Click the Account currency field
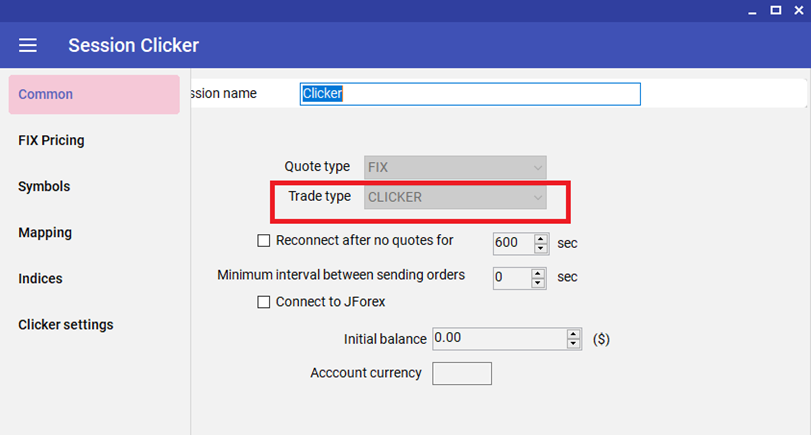811x435 pixels. click(x=461, y=374)
